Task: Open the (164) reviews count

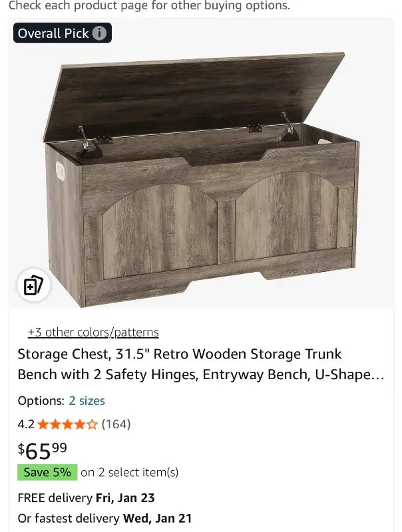Action: click(x=116, y=424)
